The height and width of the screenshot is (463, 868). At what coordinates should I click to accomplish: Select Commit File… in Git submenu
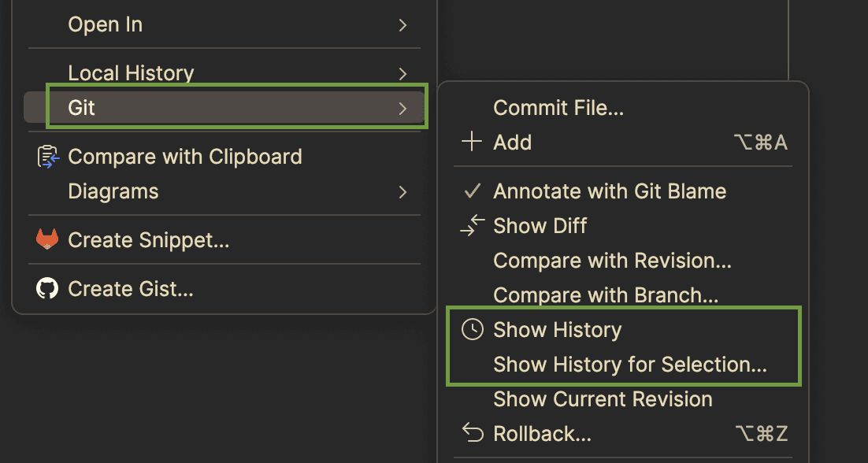(x=558, y=108)
